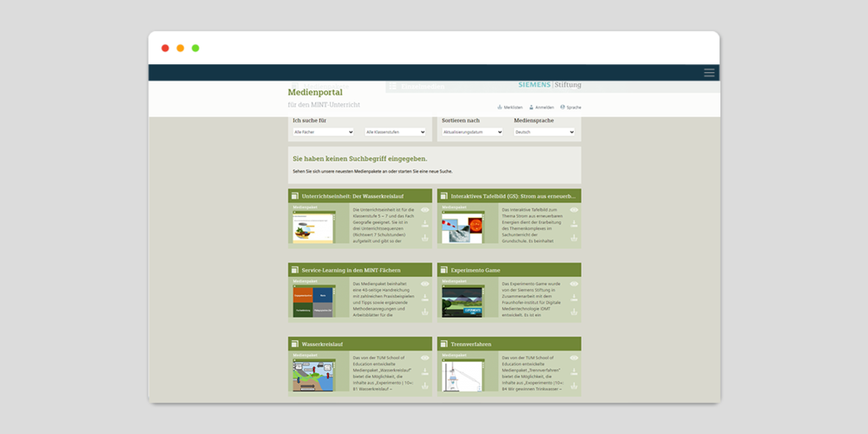Preview Interaktives Tafelbild via eye icon
This screenshot has width=868, height=434.
pyautogui.click(x=574, y=210)
